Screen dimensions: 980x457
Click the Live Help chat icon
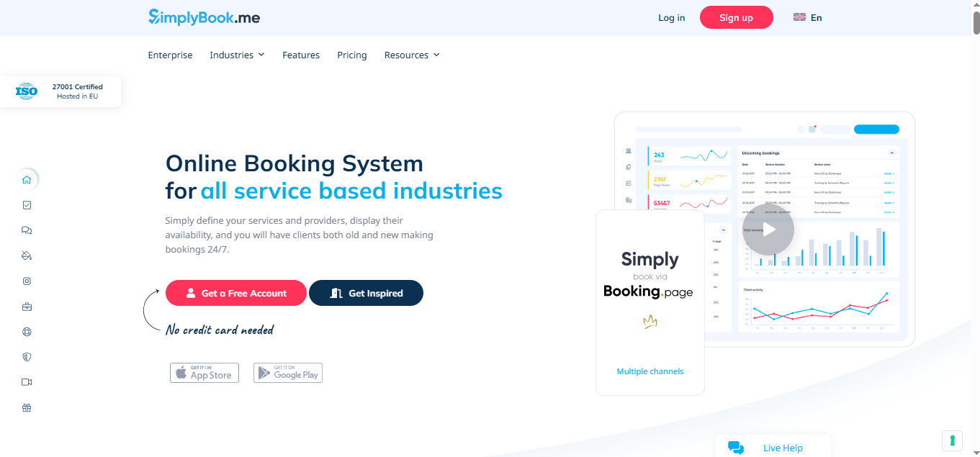736,448
